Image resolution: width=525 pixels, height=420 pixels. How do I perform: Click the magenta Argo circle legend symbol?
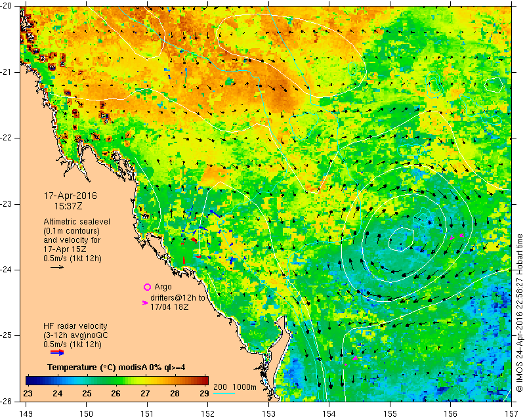point(147,287)
